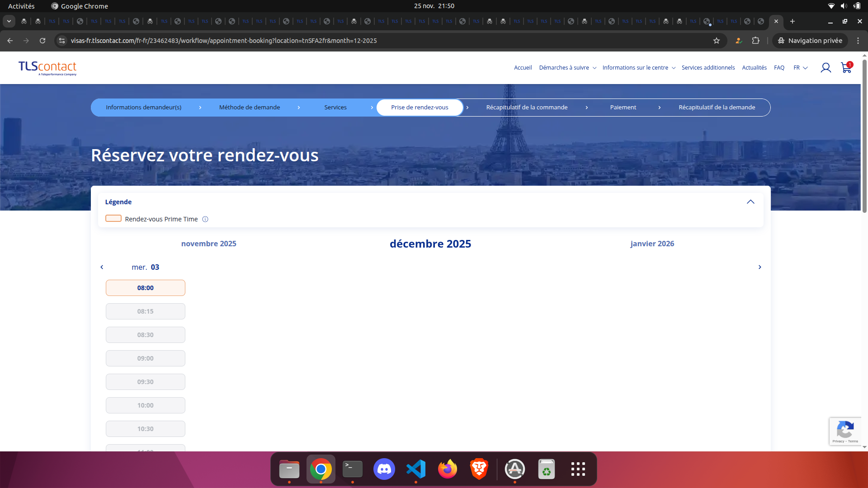
Task: Open the shopping cart with 1 item
Action: coord(846,68)
